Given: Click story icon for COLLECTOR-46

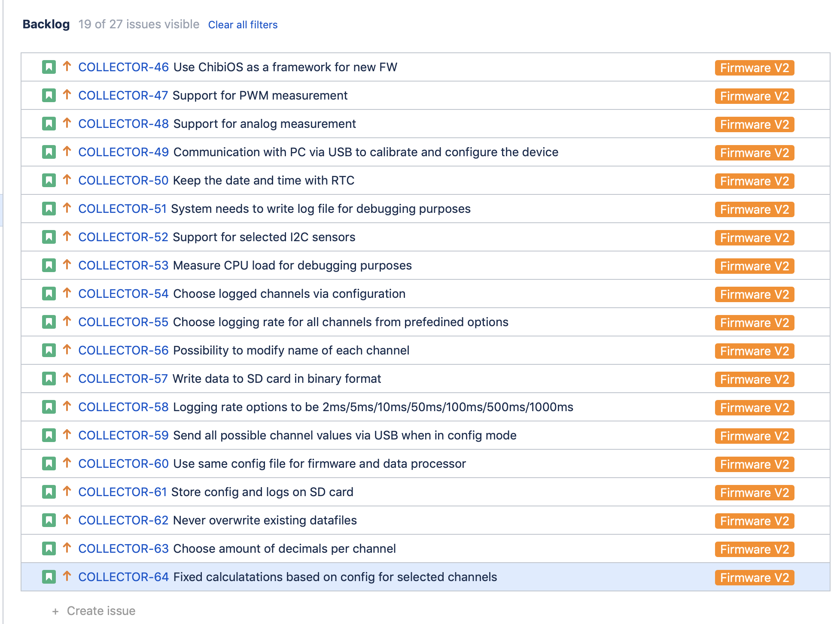Looking at the screenshot, I should pyautogui.click(x=49, y=67).
